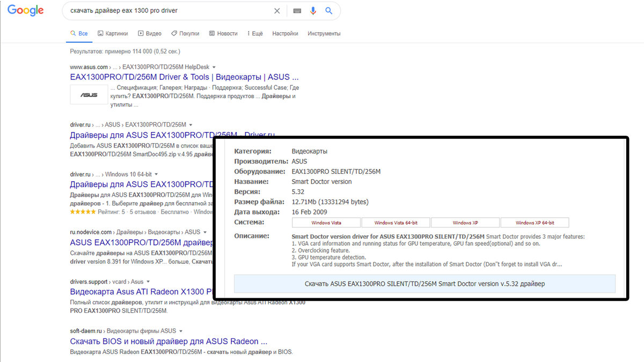The height and width of the screenshot is (362, 644).
Task: Open ru.nodevice.com ASUS EAX1300PRO result
Action: pyautogui.click(x=142, y=242)
